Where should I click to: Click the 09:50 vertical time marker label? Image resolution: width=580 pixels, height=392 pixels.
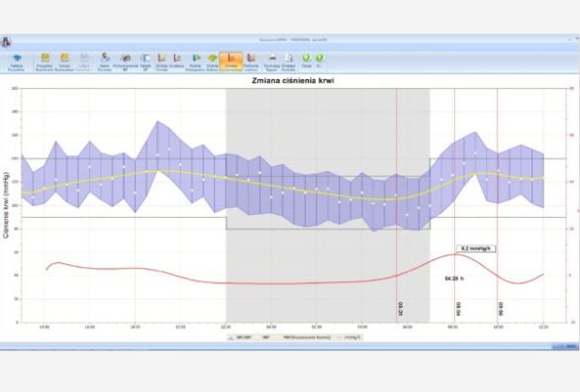(x=501, y=309)
